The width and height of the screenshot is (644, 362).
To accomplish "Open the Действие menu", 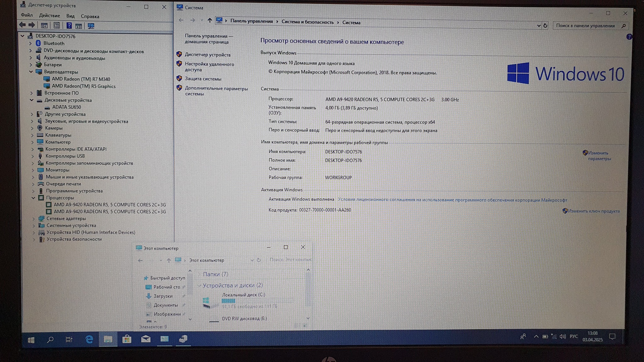I will coord(49,16).
